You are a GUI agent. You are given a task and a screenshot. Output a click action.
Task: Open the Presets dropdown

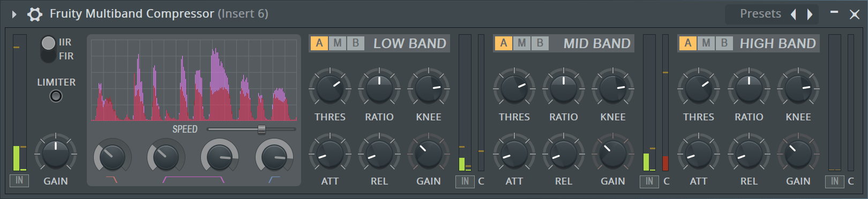pyautogui.click(x=760, y=14)
